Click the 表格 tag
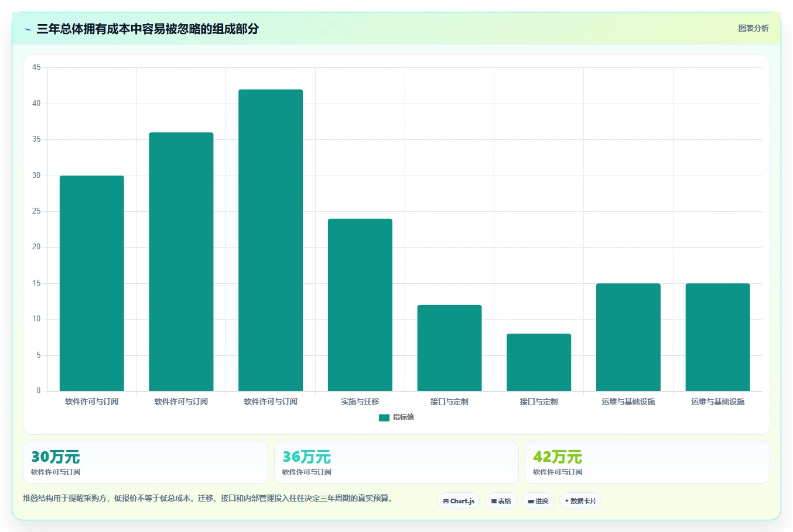Viewport: 793px width, 532px height. coord(501,501)
